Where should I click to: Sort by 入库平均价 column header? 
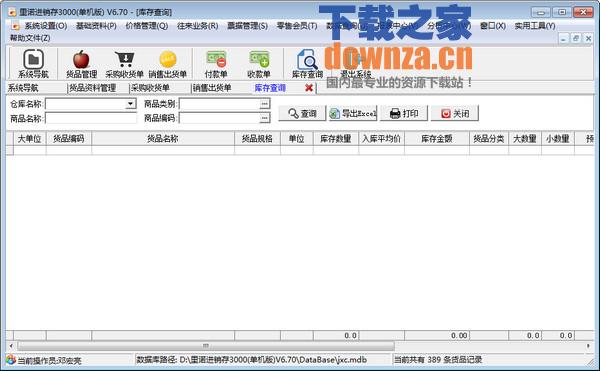[x=381, y=138]
